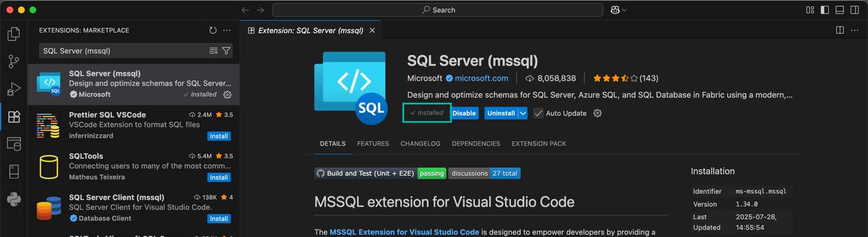Open the SQL Server activity bar icon
Viewport: 868px width, 237px height.
14,144
